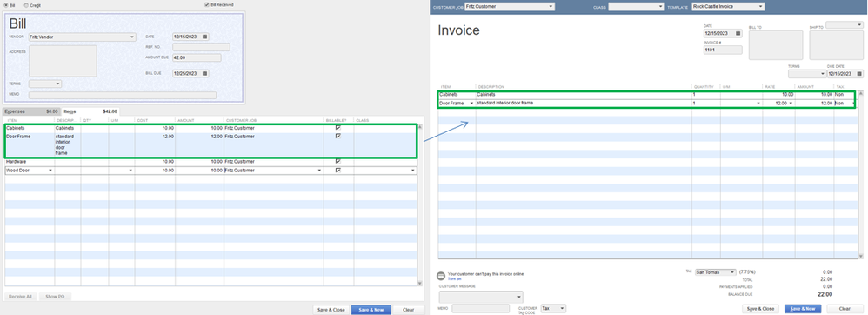Click Save & Close in Invoice window
Screen dimensions: 868x315
(x=761, y=308)
